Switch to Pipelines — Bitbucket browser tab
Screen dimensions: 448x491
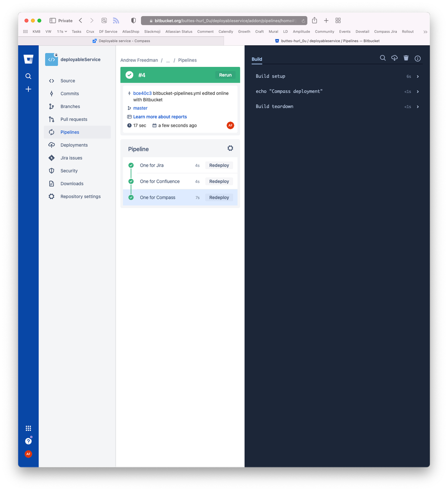coord(327,41)
